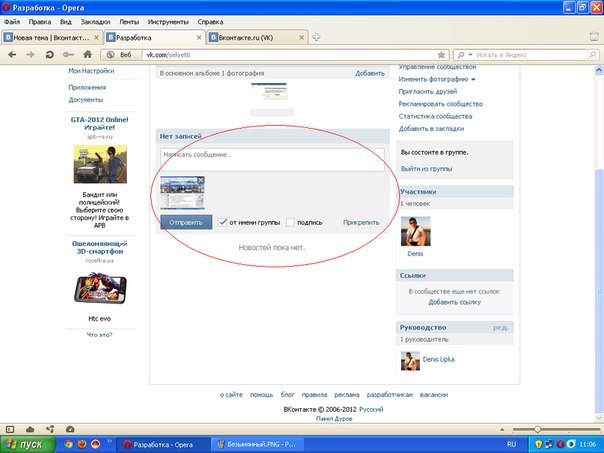
Task: Open the Файл menu
Action: pos(12,22)
